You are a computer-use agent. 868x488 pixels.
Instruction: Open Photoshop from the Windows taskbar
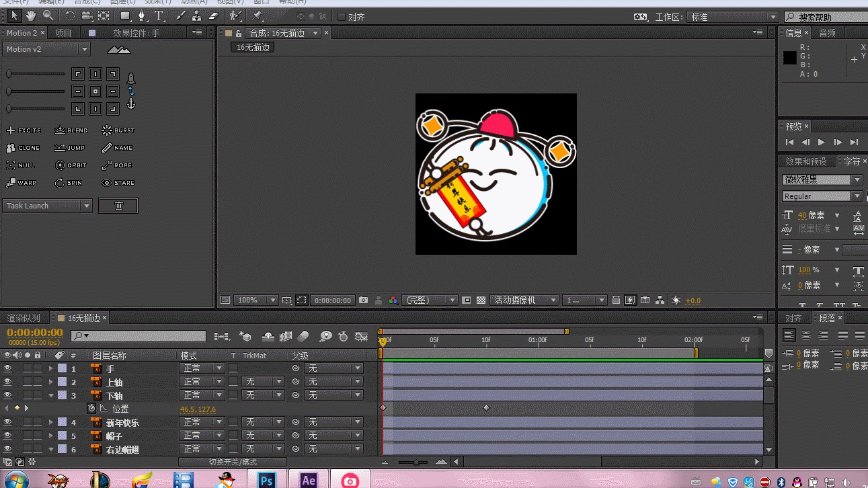click(x=267, y=480)
